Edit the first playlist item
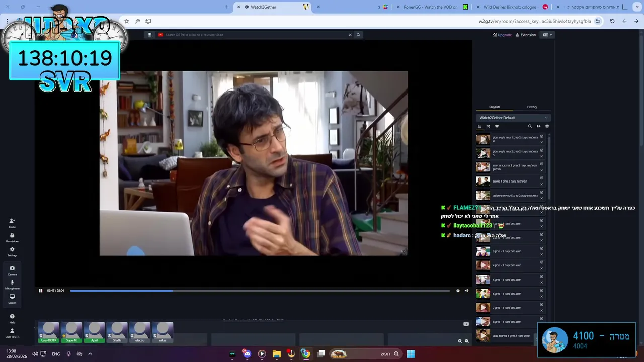The height and width of the screenshot is (362, 644). [x=542, y=136]
